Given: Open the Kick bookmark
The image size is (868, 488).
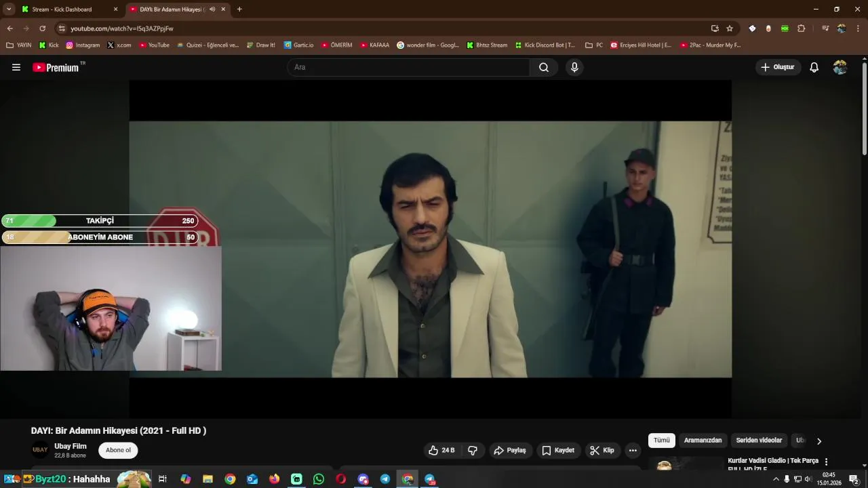Looking at the screenshot, I should click(x=49, y=45).
